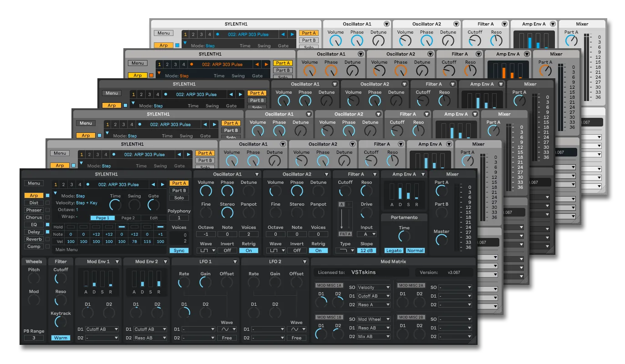
Task: Collapse arp settings triangle beside Mode in front window
Action: click(x=56, y=193)
